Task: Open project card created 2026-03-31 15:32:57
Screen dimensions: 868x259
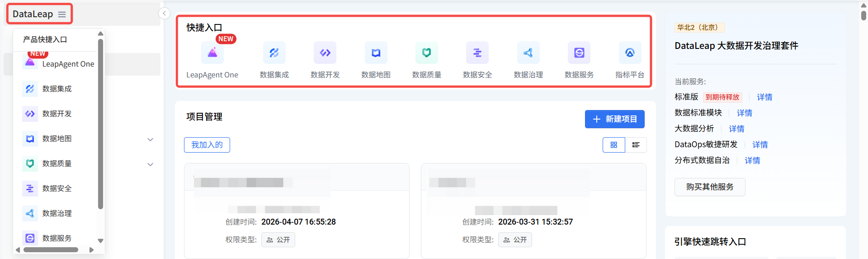Action: point(533,211)
